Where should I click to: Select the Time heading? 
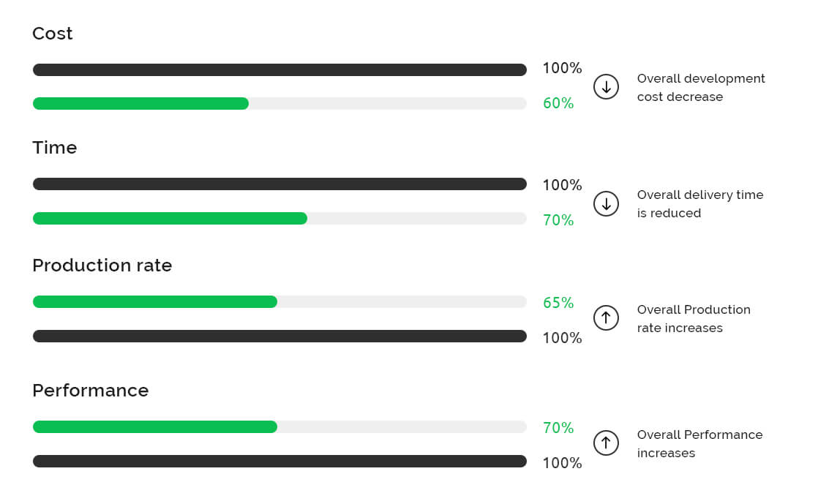(55, 148)
